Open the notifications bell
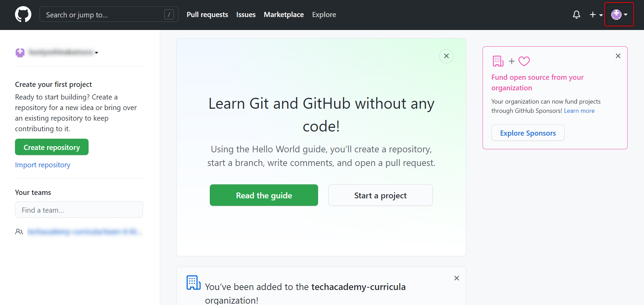Viewport: 644px width, 305px height. point(577,15)
